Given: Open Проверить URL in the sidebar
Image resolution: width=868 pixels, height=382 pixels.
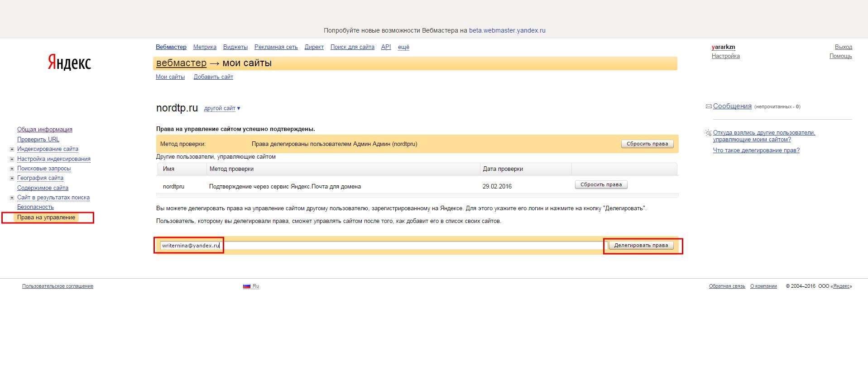Looking at the screenshot, I should (x=38, y=140).
